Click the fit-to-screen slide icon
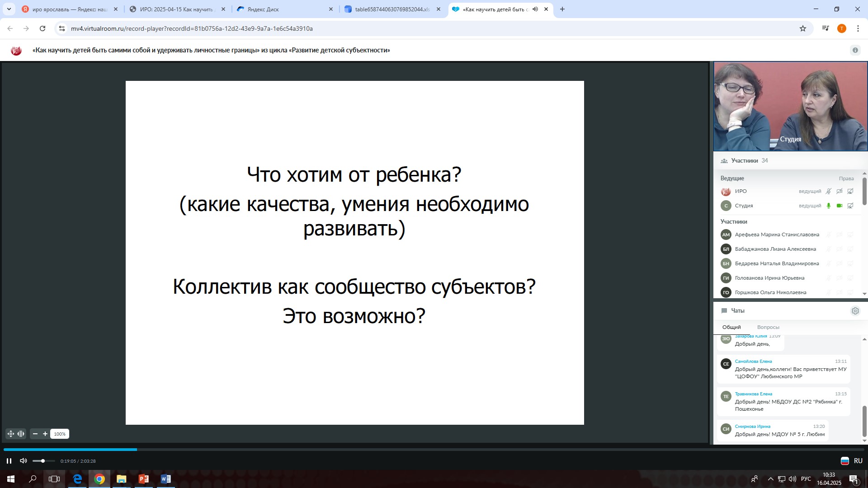 (11, 434)
